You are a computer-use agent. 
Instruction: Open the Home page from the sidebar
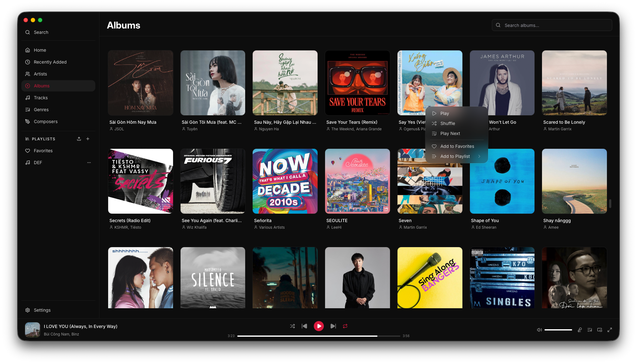pyautogui.click(x=58, y=50)
